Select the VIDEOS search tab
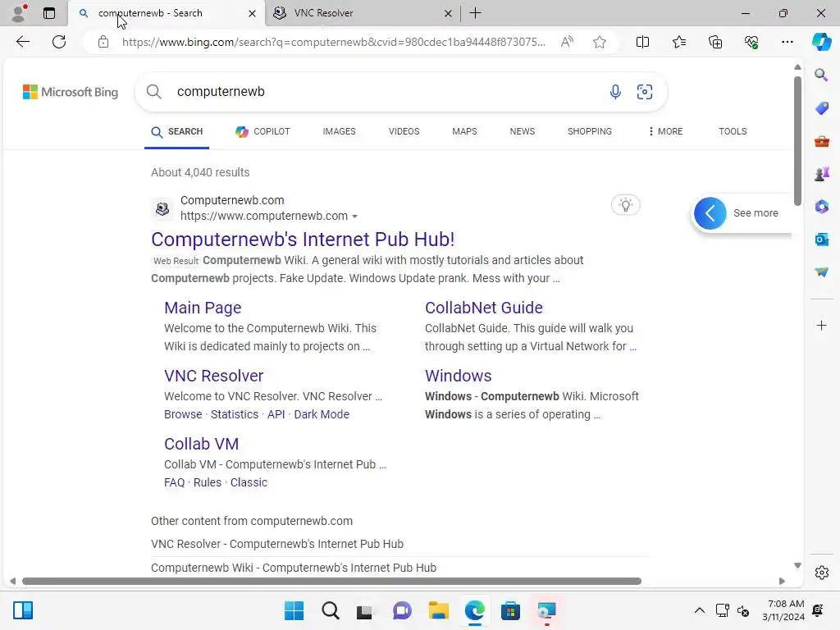840x630 pixels. 404,131
